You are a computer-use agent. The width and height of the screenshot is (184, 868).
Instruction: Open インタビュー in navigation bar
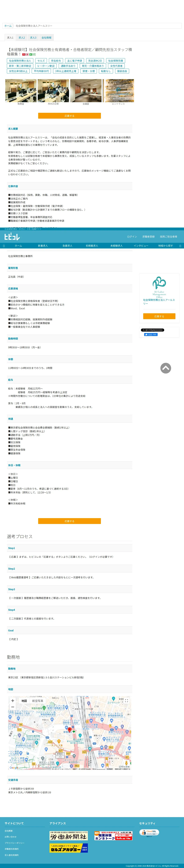[x=141, y=246]
